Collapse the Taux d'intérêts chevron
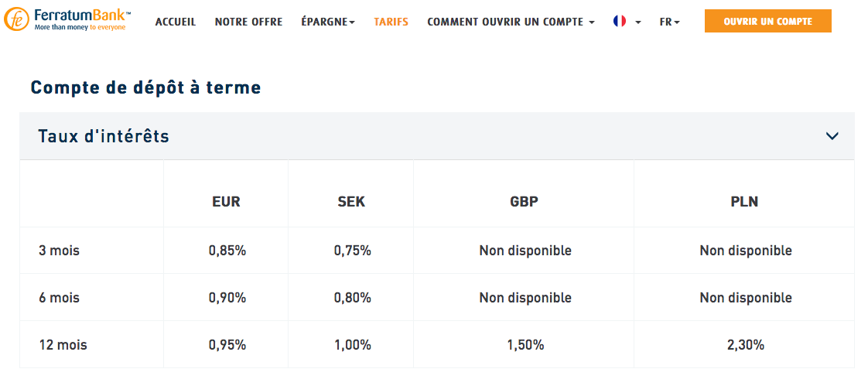 832,136
